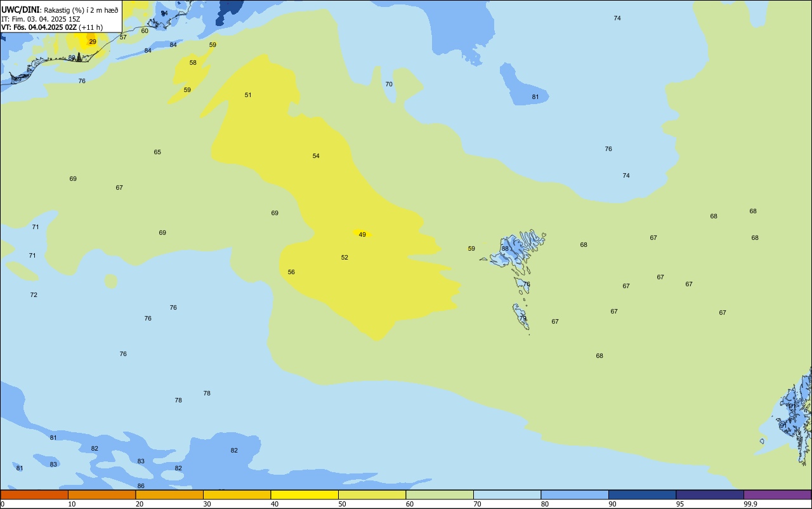
Task: Click the '(+11 h)' forecast offset text
Action: pyautogui.click(x=91, y=27)
